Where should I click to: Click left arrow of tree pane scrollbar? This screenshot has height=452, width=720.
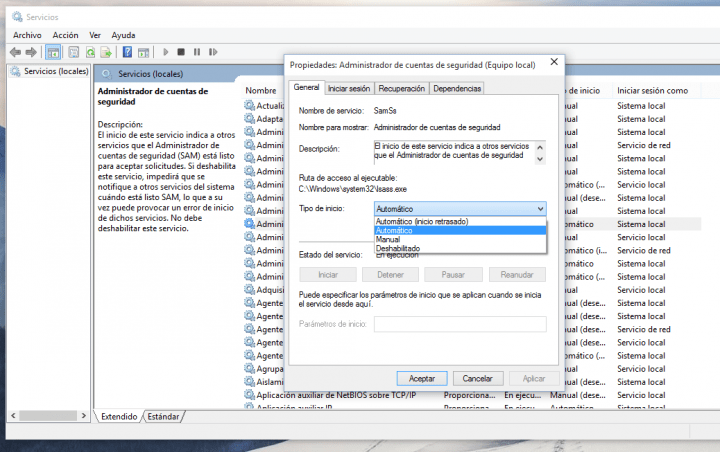(13, 415)
